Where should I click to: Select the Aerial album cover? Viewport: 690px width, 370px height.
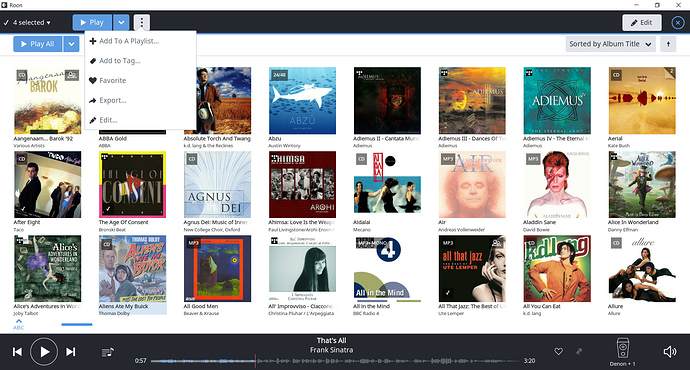pos(642,101)
